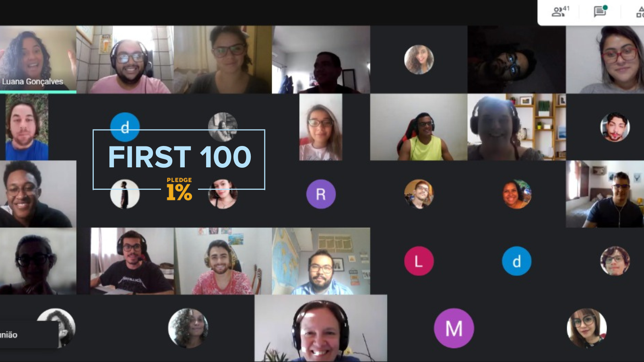Click the man in front of the wooden shelves
This screenshot has height=362, width=644.
click(x=516, y=127)
